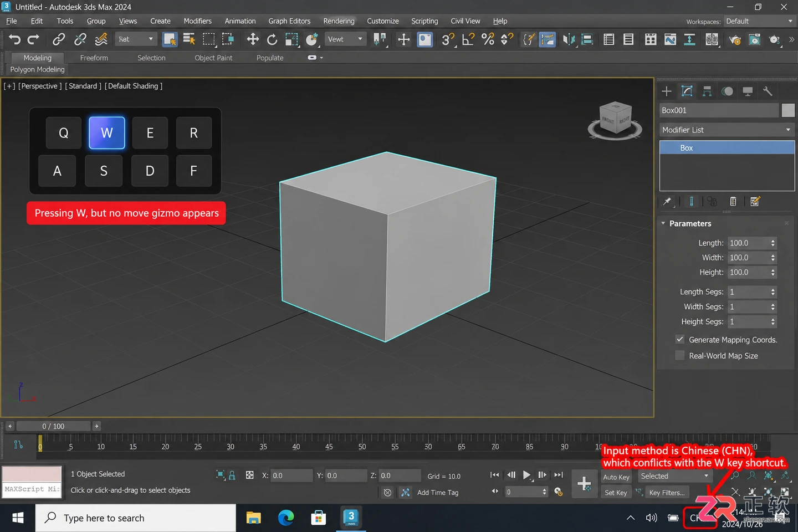Open the Rendered Frame Window icon
Image resolution: width=798 pixels, height=532 pixels.
click(754, 39)
